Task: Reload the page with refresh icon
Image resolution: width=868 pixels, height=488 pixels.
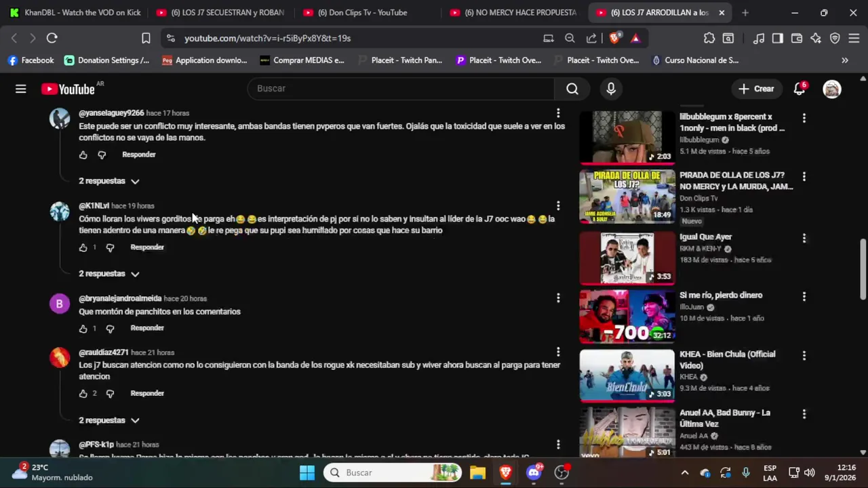Action: click(52, 39)
